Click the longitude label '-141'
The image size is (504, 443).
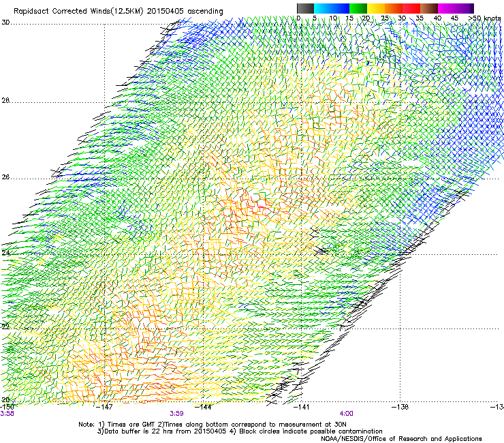[302, 407]
